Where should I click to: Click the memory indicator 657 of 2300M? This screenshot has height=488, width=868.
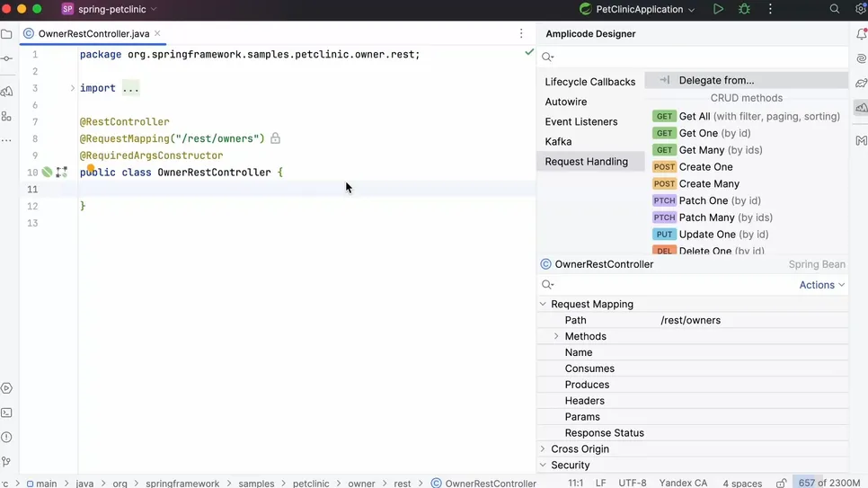828,483
